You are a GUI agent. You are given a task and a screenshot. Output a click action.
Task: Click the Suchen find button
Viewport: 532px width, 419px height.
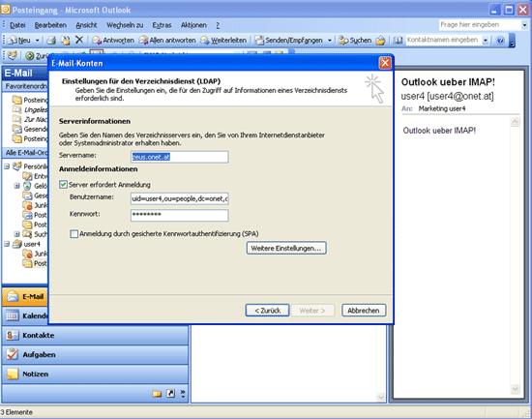(x=355, y=40)
